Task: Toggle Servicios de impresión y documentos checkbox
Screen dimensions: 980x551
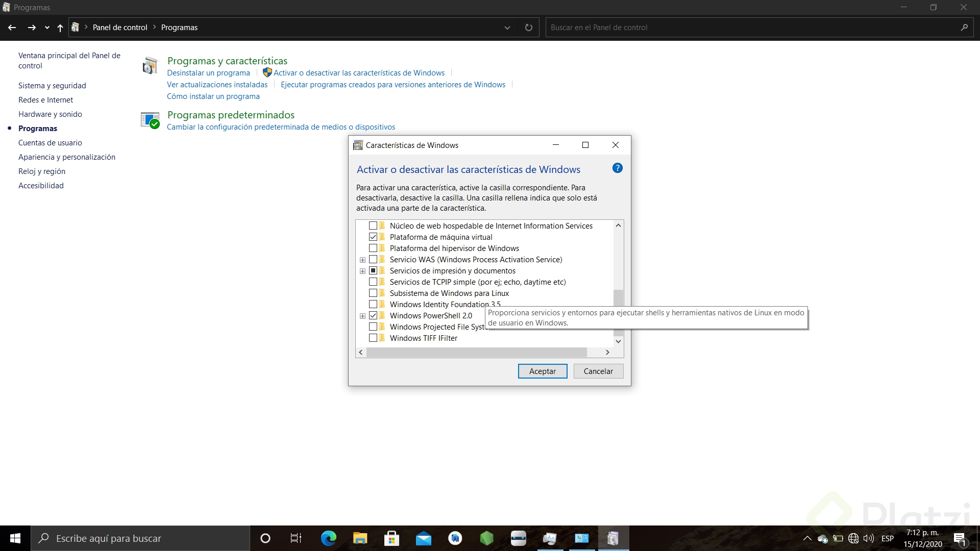Action: tap(373, 271)
